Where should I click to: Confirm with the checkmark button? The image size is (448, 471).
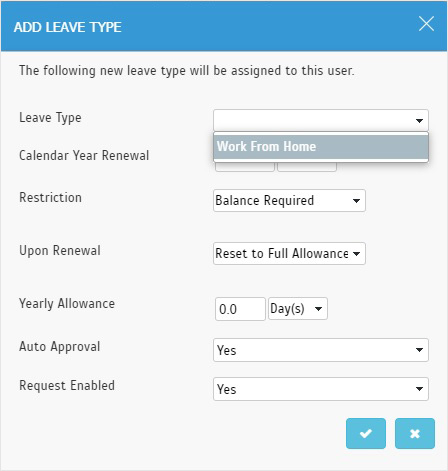[x=366, y=433]
